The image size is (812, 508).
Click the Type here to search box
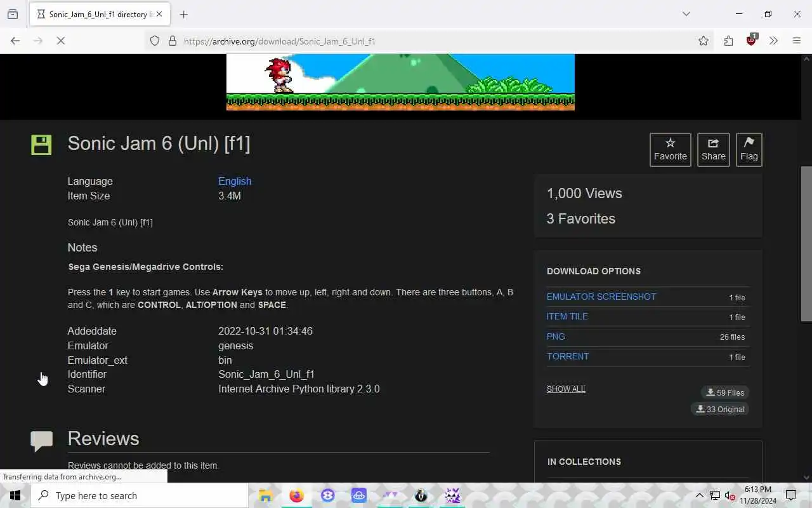click(x=140, y=495)
